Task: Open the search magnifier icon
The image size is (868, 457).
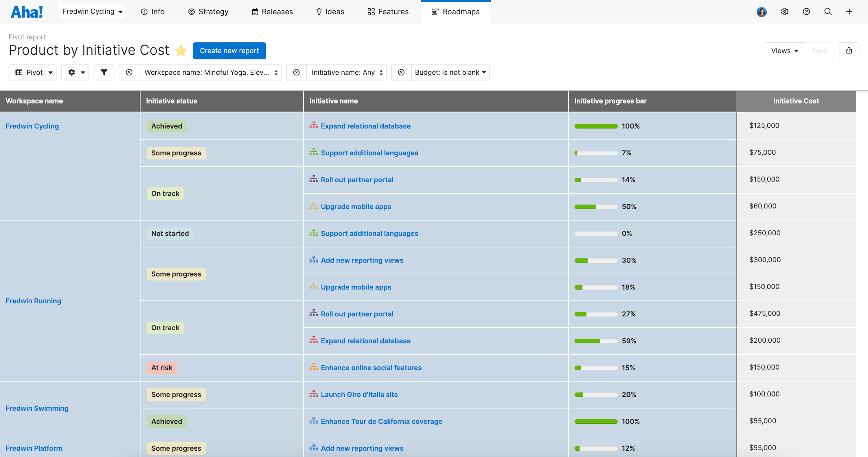Action: (x=828, y=12)
